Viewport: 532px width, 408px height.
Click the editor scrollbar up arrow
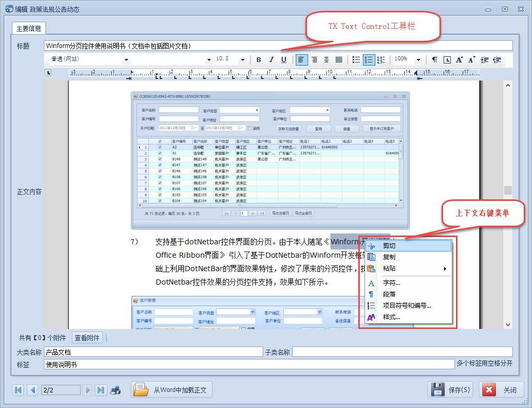(x=508, y=85)
